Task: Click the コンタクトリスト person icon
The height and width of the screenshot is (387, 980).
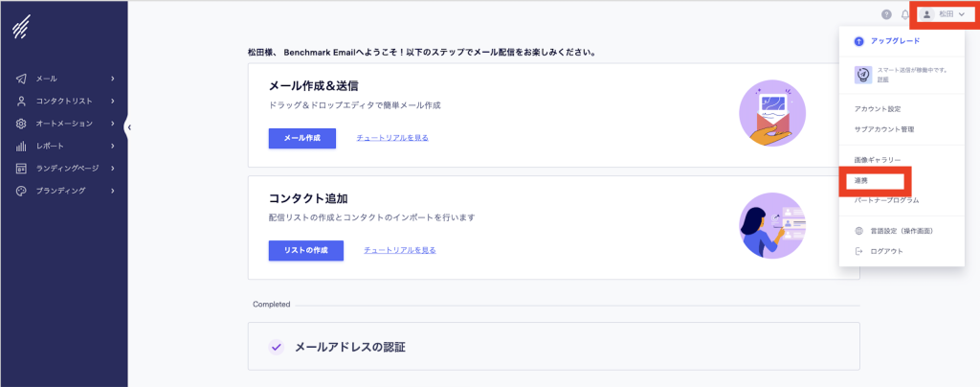Action: tap(20, 101)
